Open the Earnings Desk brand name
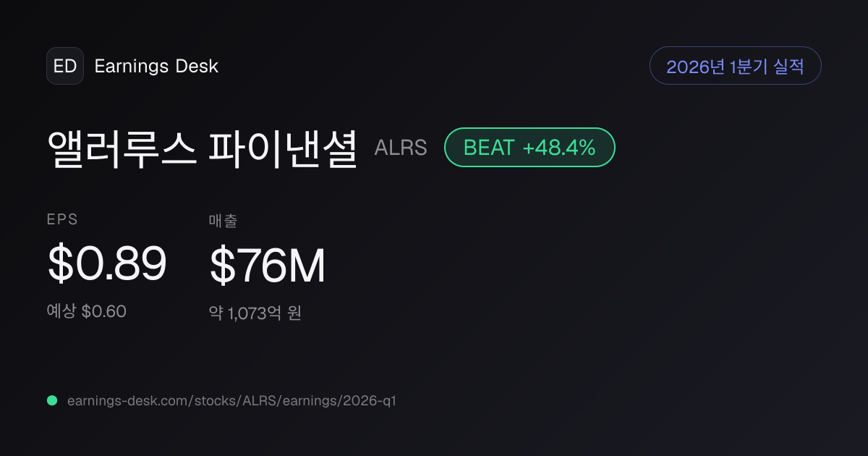Viewport: 868px width, 456px height. [156, 66]
